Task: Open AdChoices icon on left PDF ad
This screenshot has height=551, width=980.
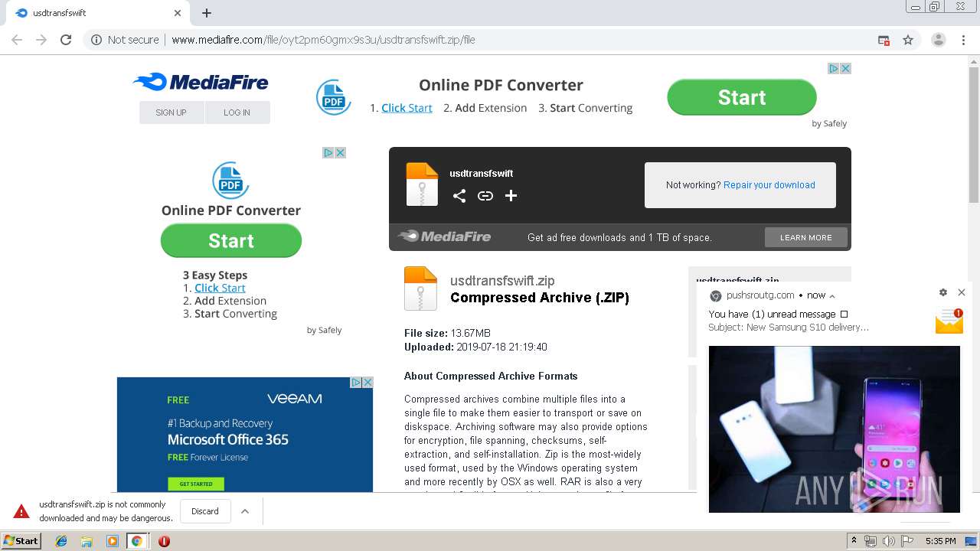Action: pyautogui.click(x=328, y=152)
